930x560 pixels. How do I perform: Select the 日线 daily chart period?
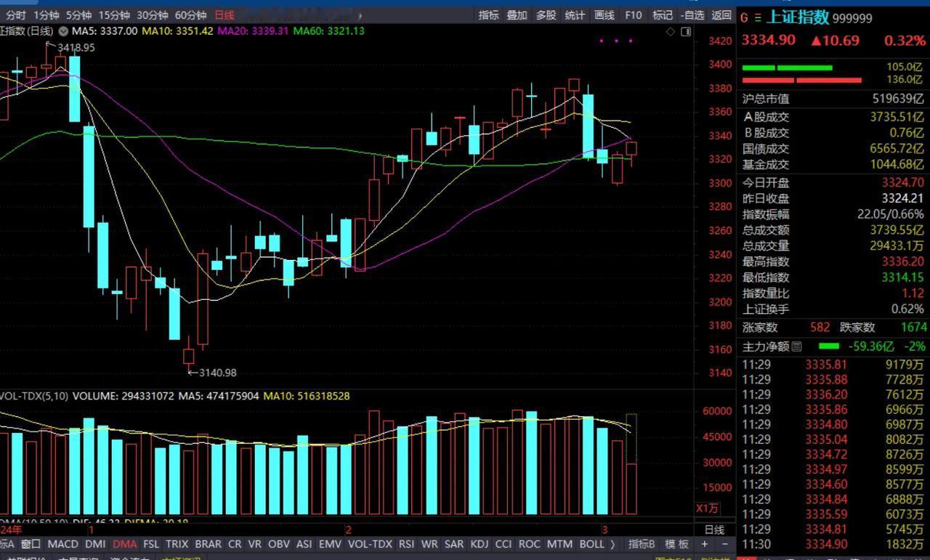pyautogui.click(x=225, y=15)
